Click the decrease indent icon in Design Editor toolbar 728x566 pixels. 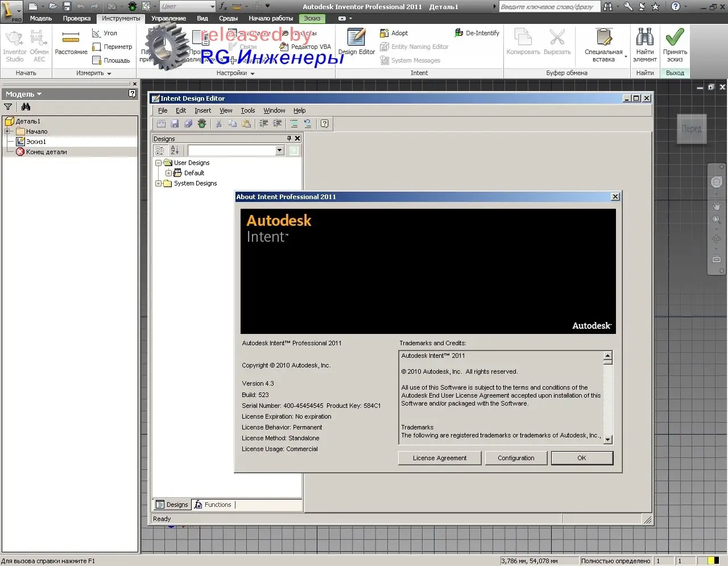coord(264,123)
